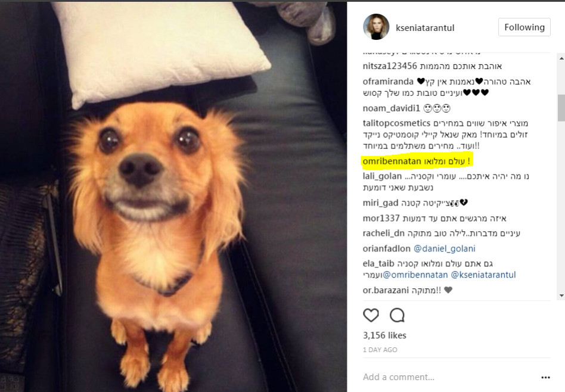
Task: Open lali_golan commenter profile
Action: click(x=382, y=176)
